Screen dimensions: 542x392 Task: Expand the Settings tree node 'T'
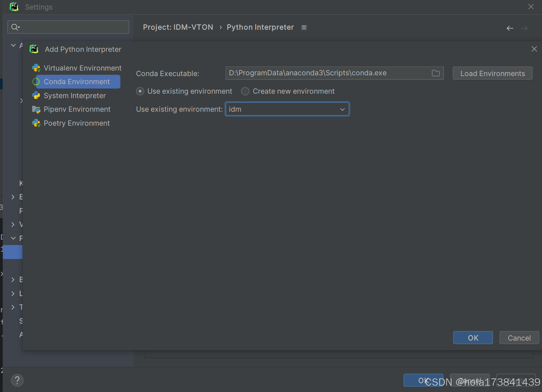13,307
